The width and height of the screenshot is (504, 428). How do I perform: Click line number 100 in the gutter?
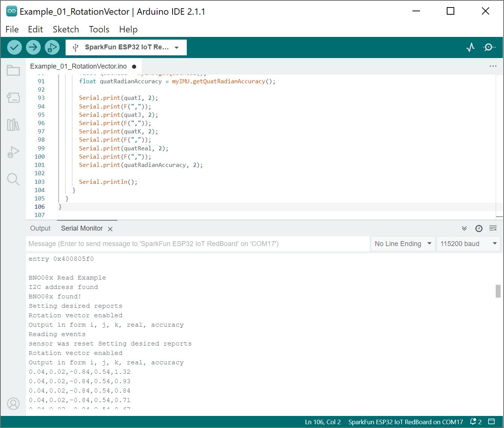click(40, 157)
